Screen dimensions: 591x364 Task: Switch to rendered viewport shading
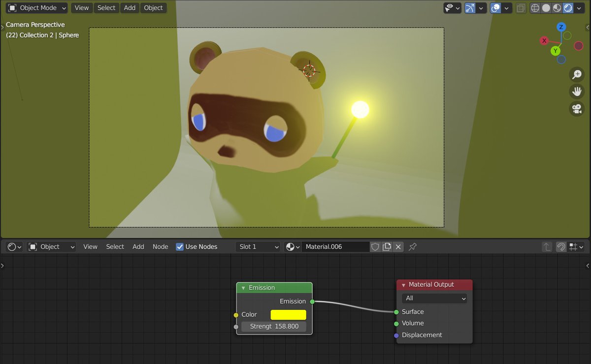click(x=568, y=8)
